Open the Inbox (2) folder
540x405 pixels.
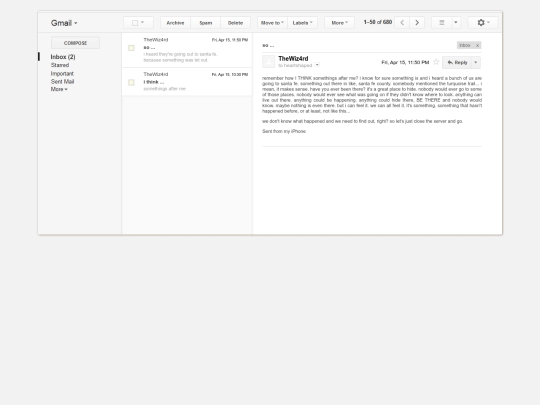63,57
